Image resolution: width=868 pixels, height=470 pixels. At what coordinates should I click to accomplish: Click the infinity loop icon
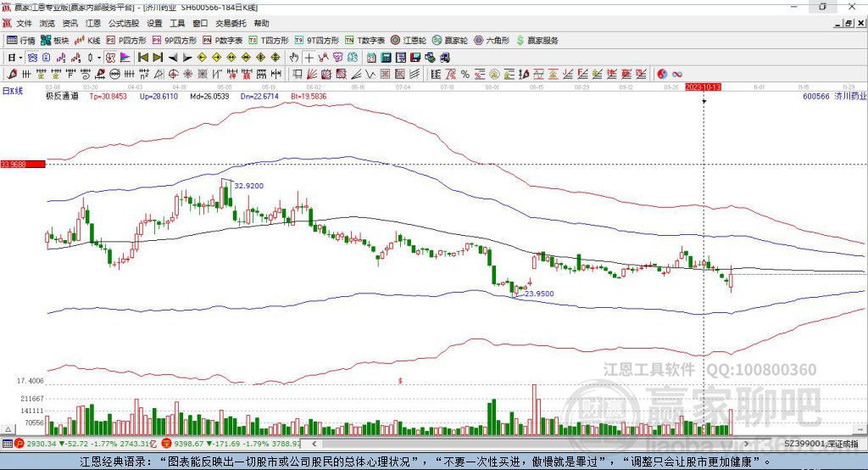tap(677, 75)
